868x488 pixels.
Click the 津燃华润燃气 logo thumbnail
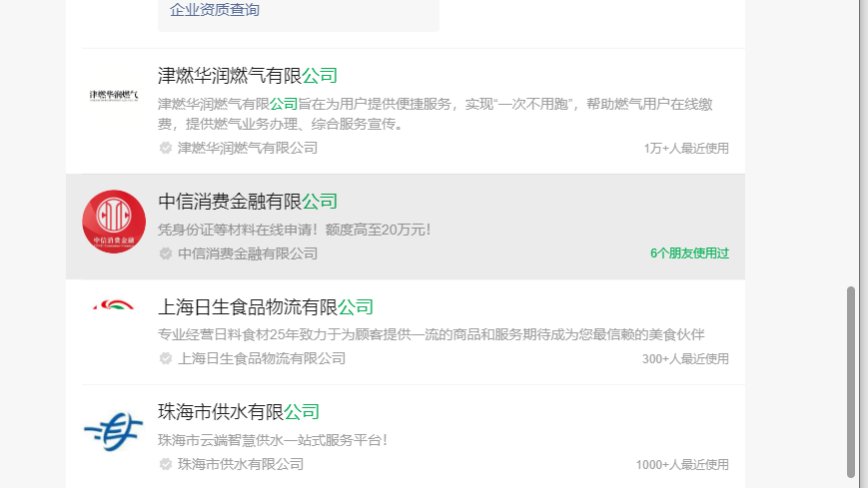pyautogui.click(x=114, y=95)
